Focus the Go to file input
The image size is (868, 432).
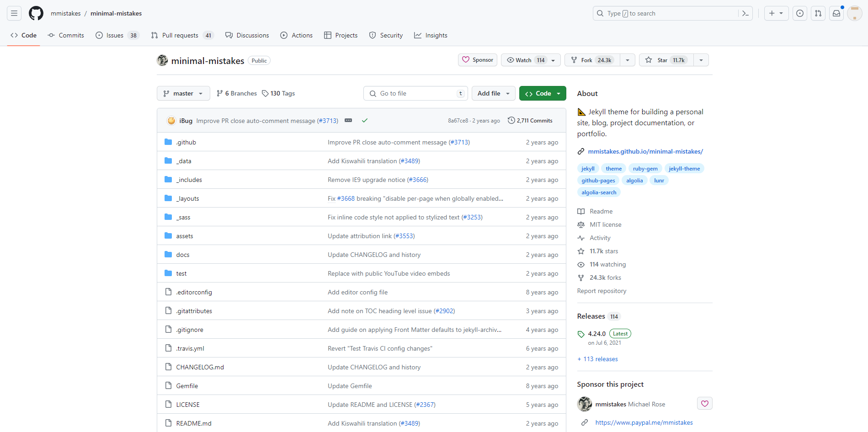pyautogui.click(x=415, y=93)
